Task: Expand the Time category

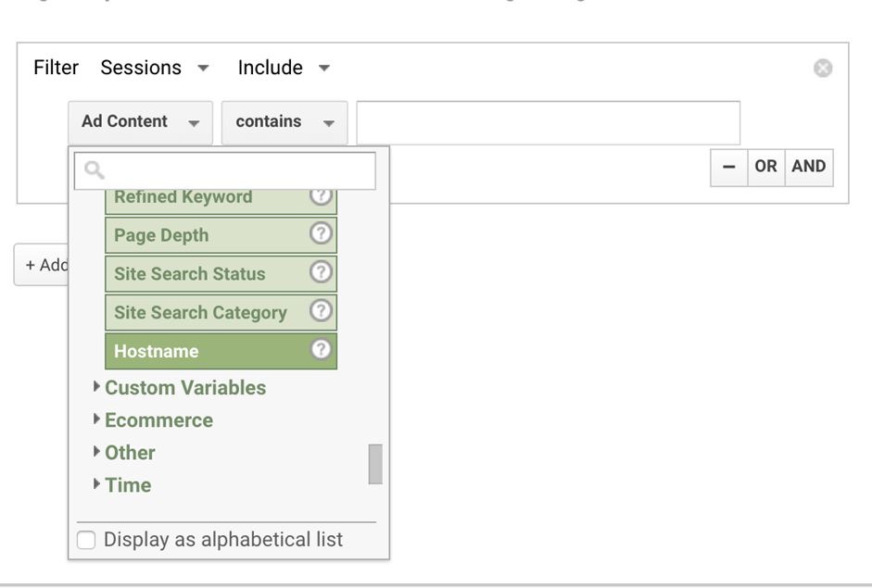Action: coord(127,485)
